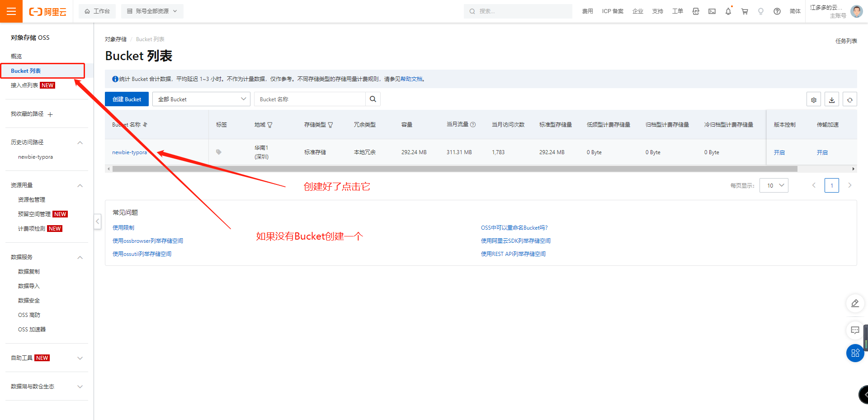Open 资源包管理 in the sidebar

(32, 200)
